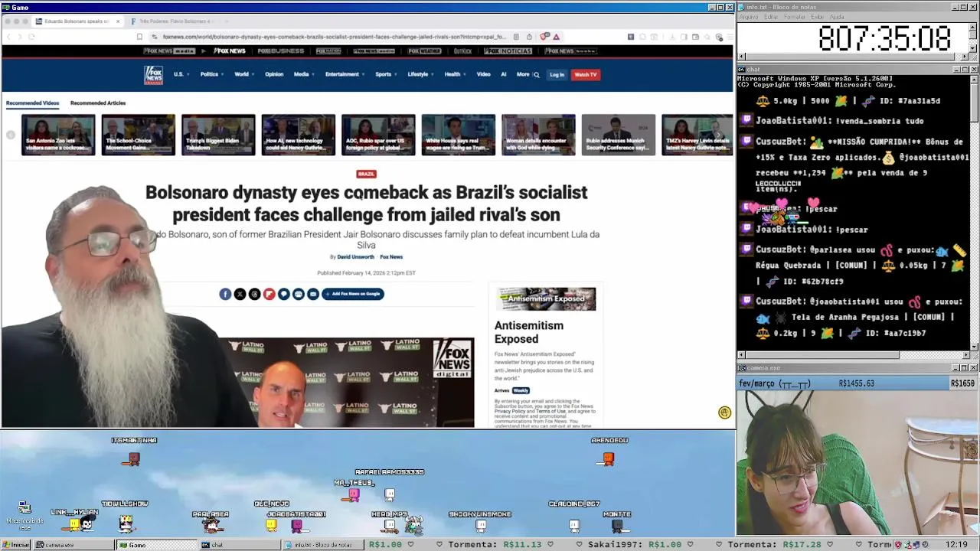This screenshot has height=551, width=980.
Task: Click the Fox News logo
Action: tap(153, 74)
